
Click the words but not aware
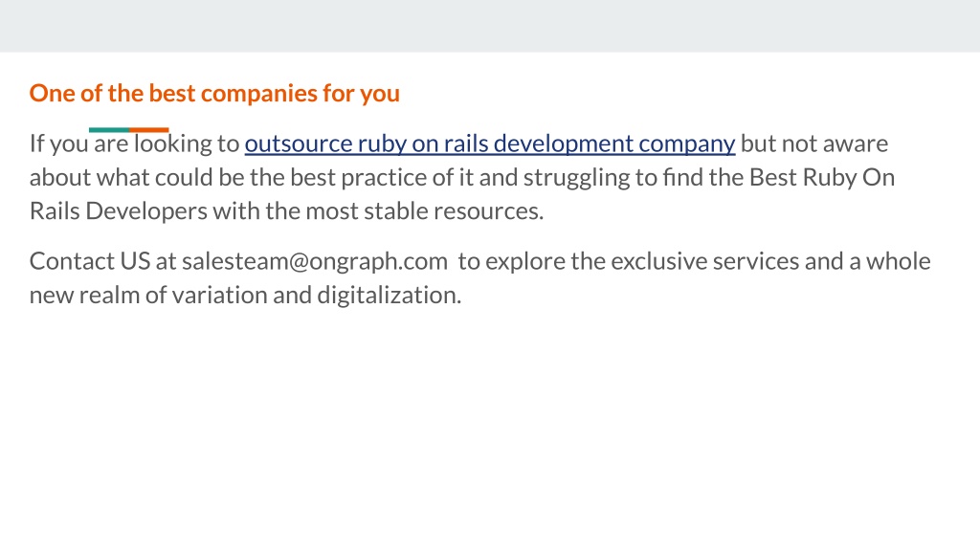point(814,143)
